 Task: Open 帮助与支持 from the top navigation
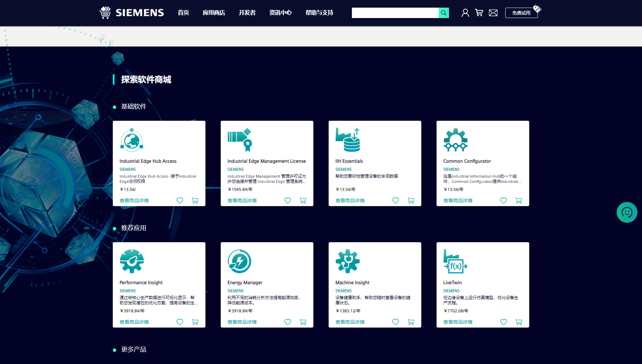[x=319, y=12]
